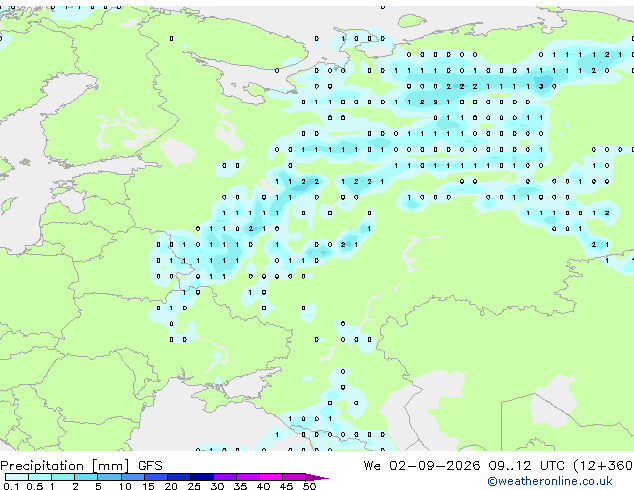Click the 0.1–0.5 mm legend color swatch
The width and height of the screenshot is (634, 490).
click(x=17, y=477)
